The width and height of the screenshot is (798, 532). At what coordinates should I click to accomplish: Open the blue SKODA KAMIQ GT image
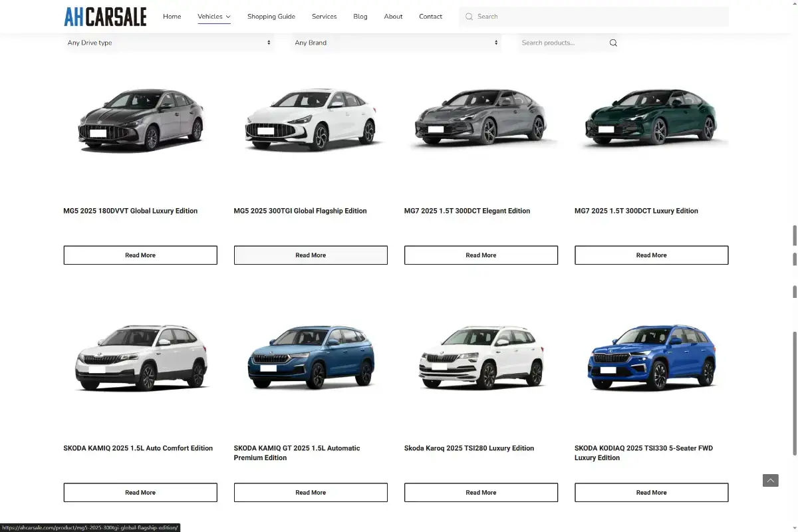pyautogui.click(x=311, y=357)
